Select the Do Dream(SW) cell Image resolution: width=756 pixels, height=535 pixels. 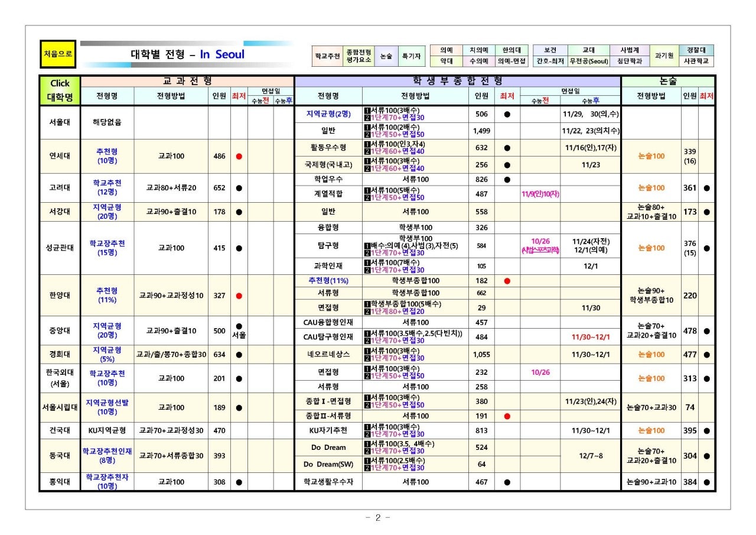pos(328,464)
